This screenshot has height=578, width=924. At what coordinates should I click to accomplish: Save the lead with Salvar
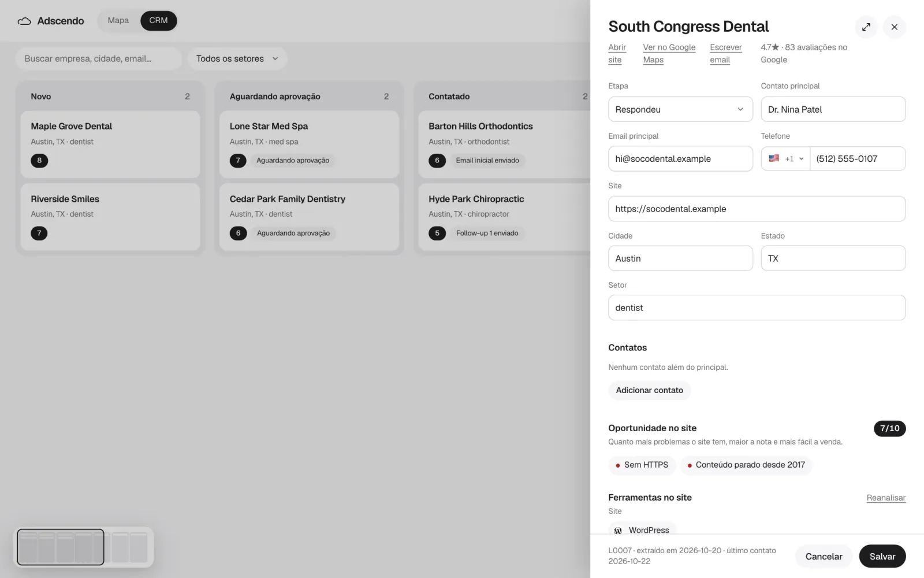(882, 557)
